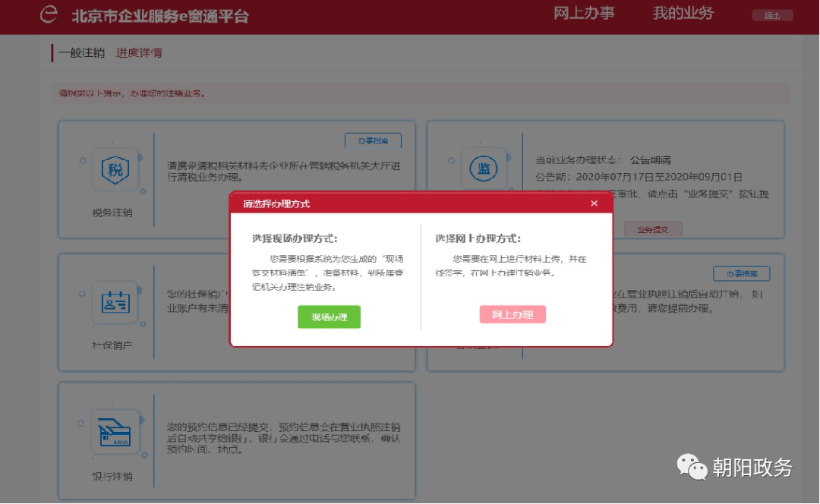Select the 银行注销 bank card icon

tap(115, 433)
